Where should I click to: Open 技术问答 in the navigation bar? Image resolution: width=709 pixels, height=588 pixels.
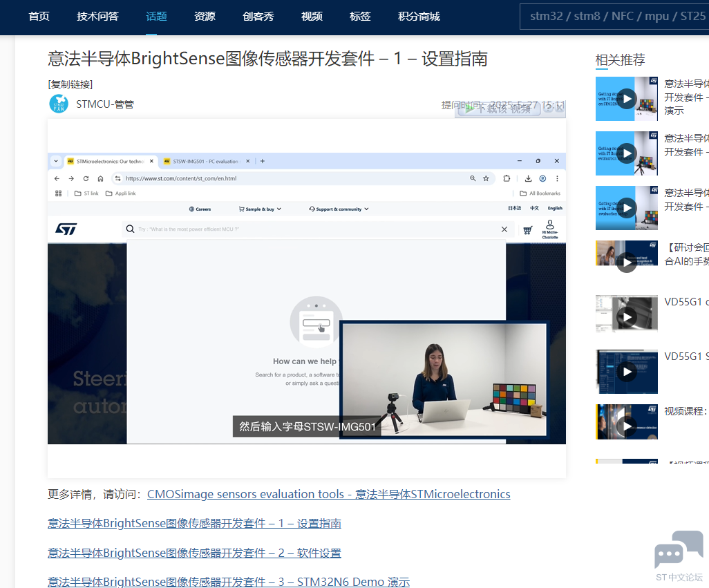[x=97, y=17]
